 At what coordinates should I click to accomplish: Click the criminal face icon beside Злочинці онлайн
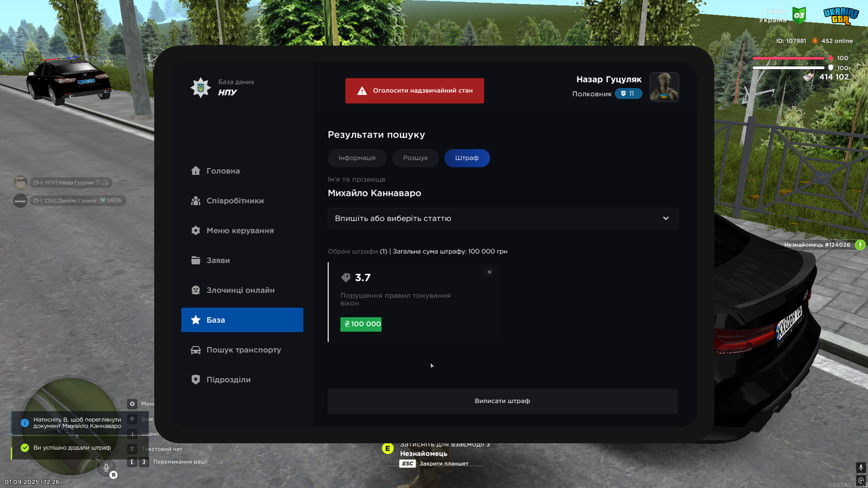pyautogui.click(x=196, y=290)
